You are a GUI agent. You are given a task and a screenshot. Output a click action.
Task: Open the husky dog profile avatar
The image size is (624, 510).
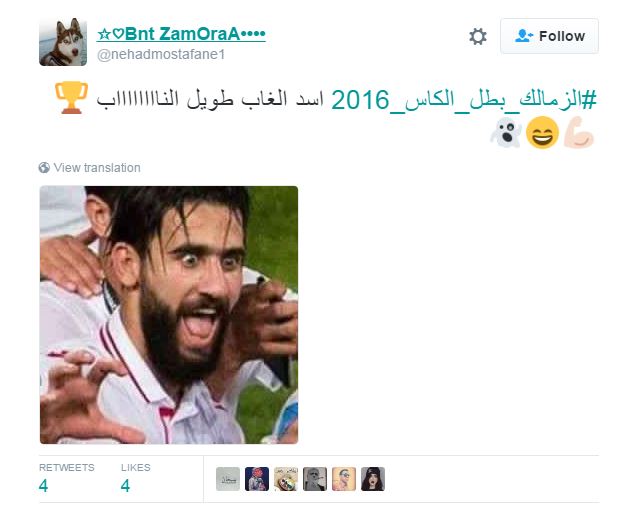[63, 42]
